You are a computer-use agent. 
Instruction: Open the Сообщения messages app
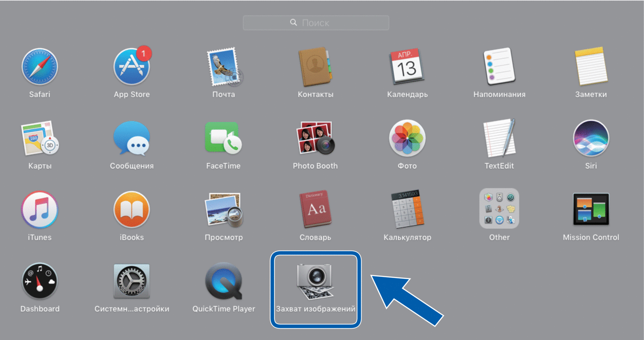pyautogui.click(x=132, y=138)
